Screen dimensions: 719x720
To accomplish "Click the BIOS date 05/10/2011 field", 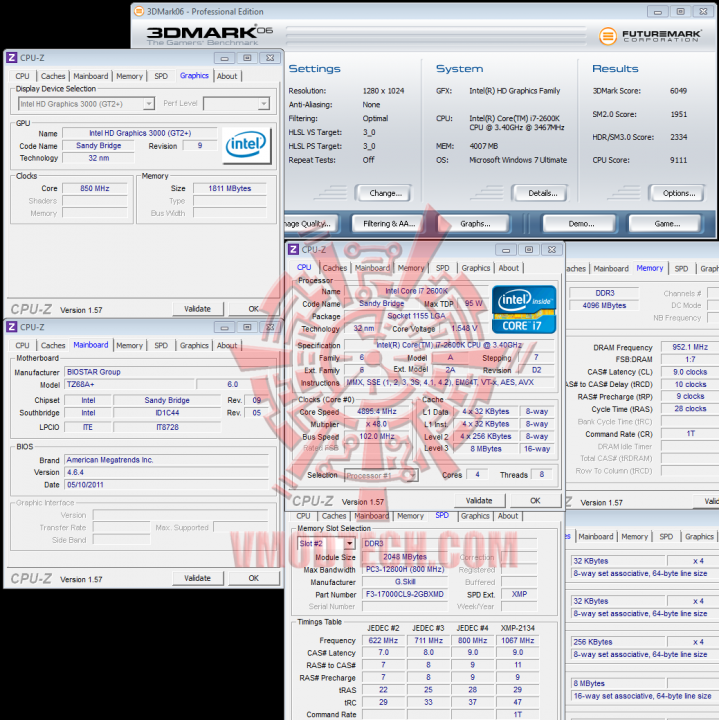I will tap(167, 485).
